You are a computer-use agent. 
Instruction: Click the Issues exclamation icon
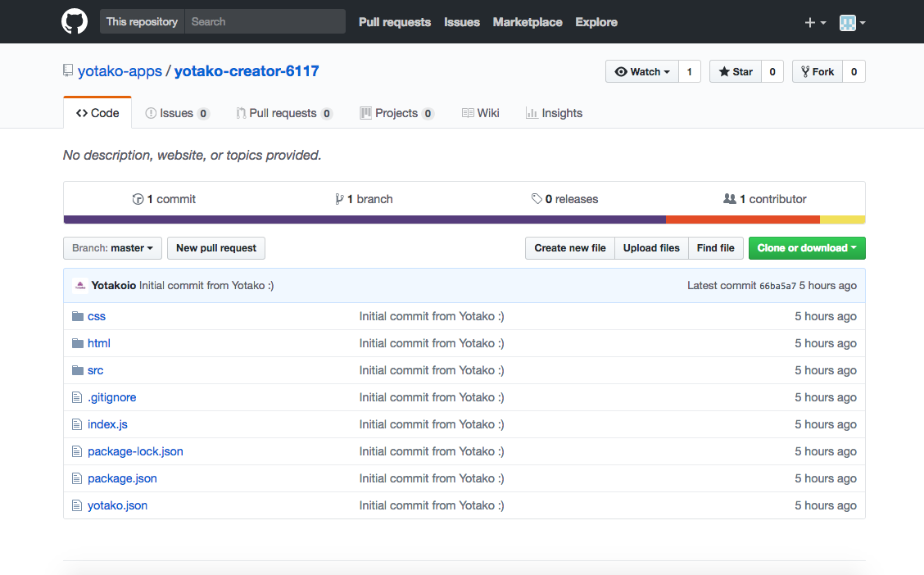[x=151, y=113]
